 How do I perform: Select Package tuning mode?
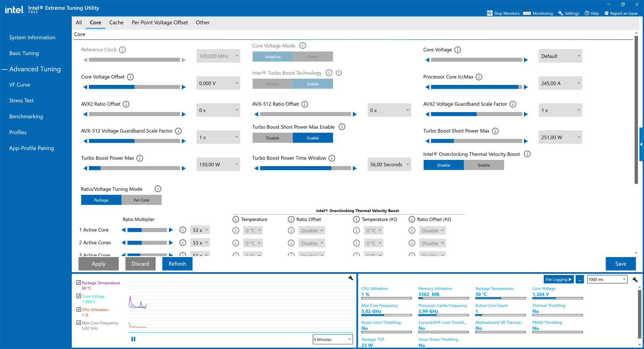click(x=101, y=200)
